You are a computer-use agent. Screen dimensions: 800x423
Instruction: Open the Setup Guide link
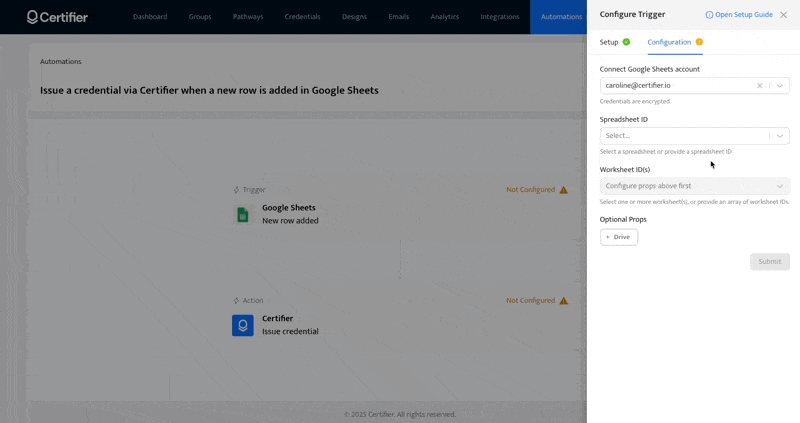(743, 15)
